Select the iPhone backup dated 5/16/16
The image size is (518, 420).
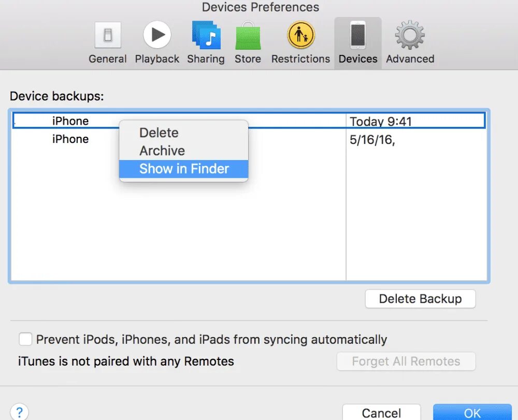249,139
